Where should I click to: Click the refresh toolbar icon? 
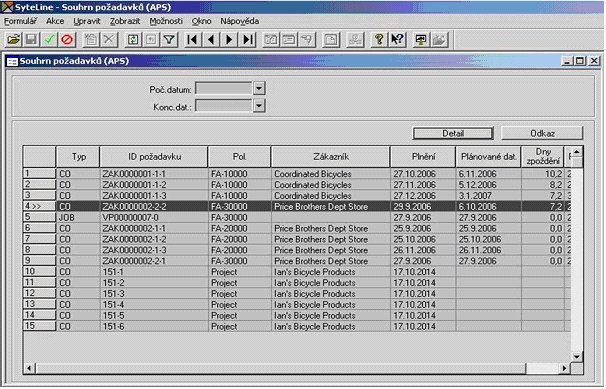click(133, 39)
